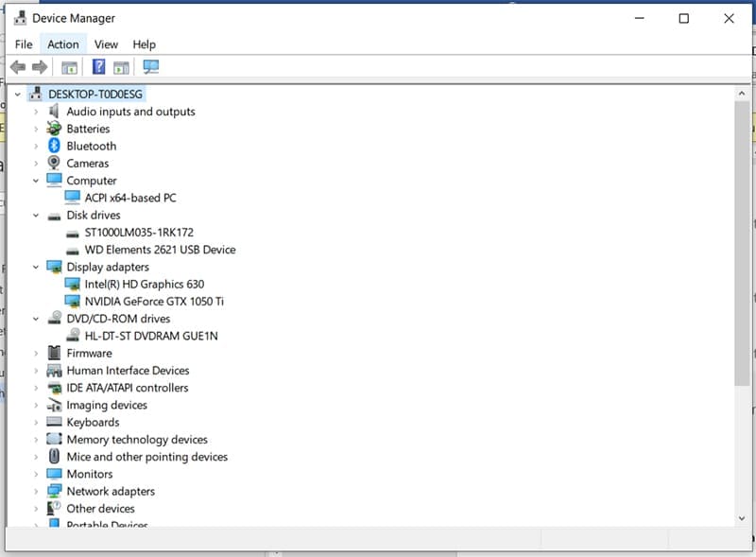The height and width of the screenshot is (557, 756).
Task: Click the scrollbar down arrow
Action: [x=742, y=518]
